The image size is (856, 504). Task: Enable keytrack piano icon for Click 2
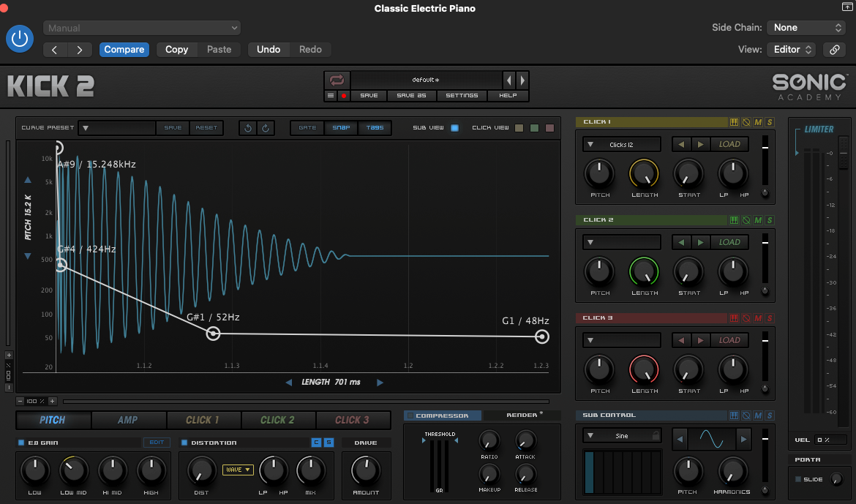click(x=735, y=220)
